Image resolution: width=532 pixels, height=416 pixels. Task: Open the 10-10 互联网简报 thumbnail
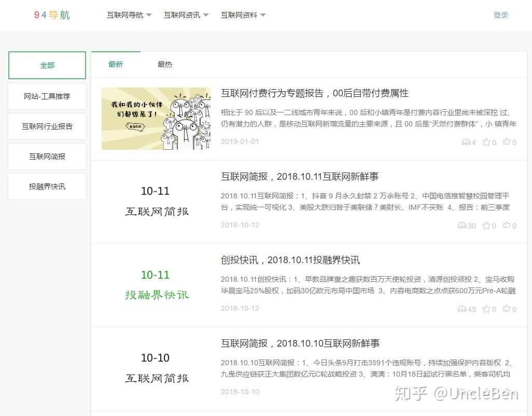pyautogui.click(x=156, y=368)
